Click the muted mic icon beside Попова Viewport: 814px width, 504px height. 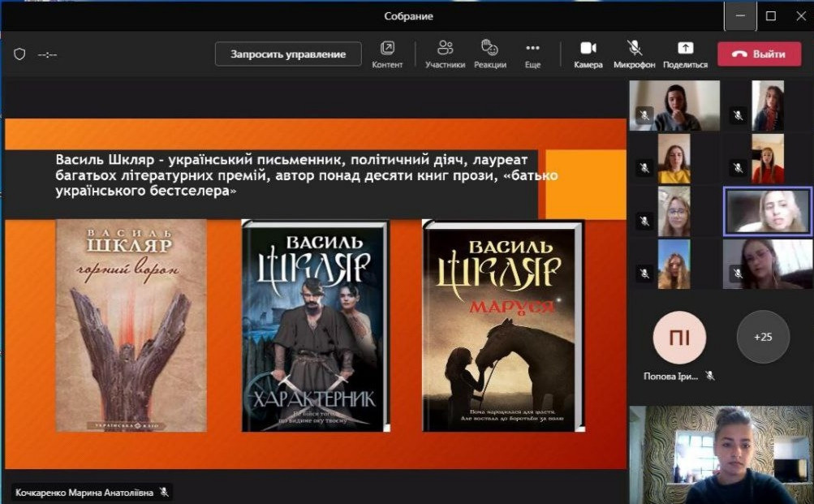tap(710, 375)
